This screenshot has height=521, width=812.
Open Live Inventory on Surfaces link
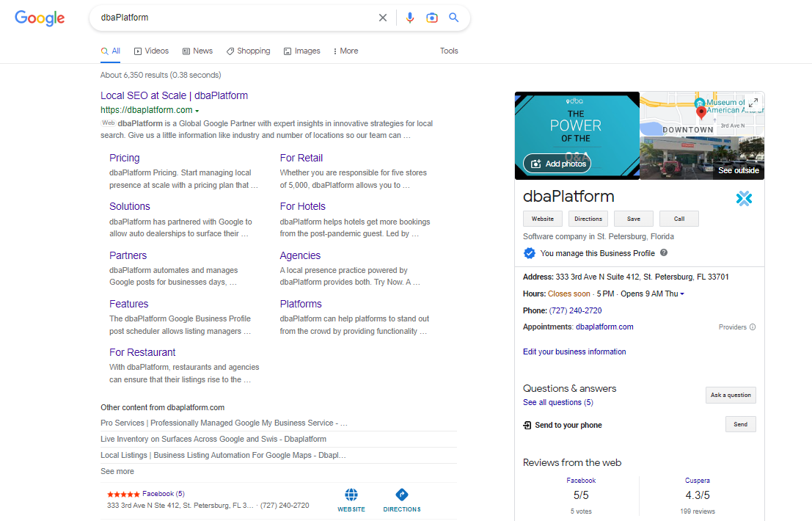click(213, 439)
